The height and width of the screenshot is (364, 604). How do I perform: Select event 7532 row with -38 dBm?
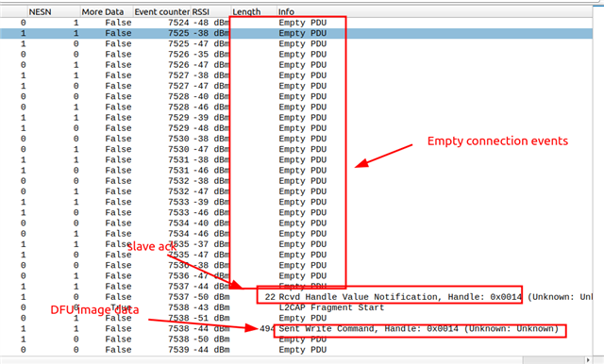click(x=296, y=181)
